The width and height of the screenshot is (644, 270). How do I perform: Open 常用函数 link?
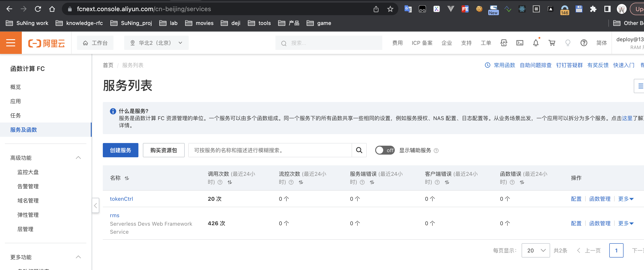pyautogui.click(x=504, y=65)
